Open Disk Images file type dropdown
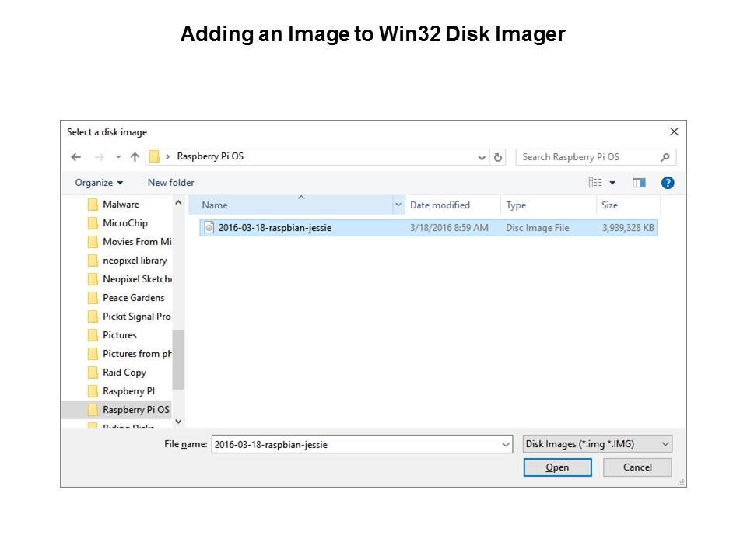747x560 pixels. coord(597,444)
